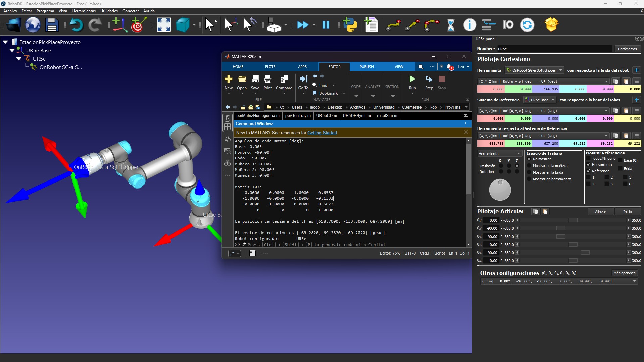Collapse the UR5e Base tree node
This screenshot has width=644, height=362.
coord(12,50)
